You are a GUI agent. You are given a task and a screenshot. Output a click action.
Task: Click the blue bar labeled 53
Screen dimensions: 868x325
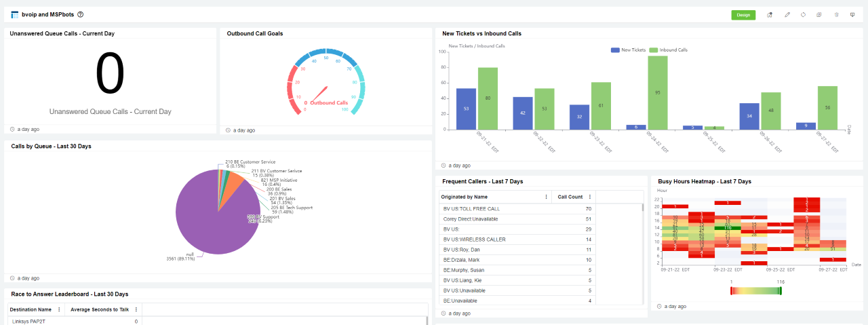tap(466, 109)
